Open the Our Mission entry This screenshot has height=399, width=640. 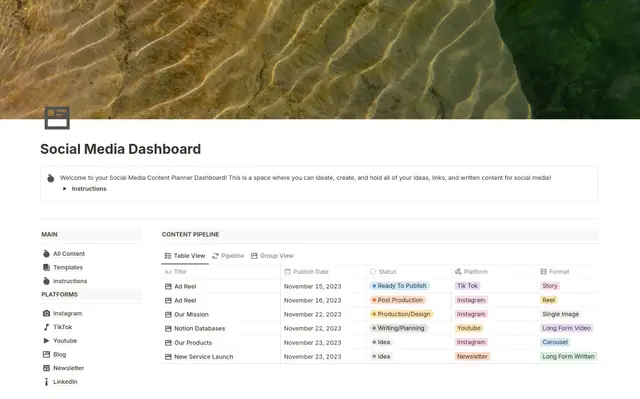(x=191, y=315)
